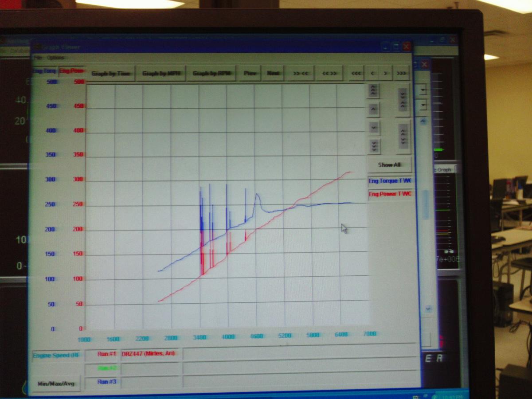Screen dimensions: 532x399
Task: Open the Options menu
Action: (56, 58)
